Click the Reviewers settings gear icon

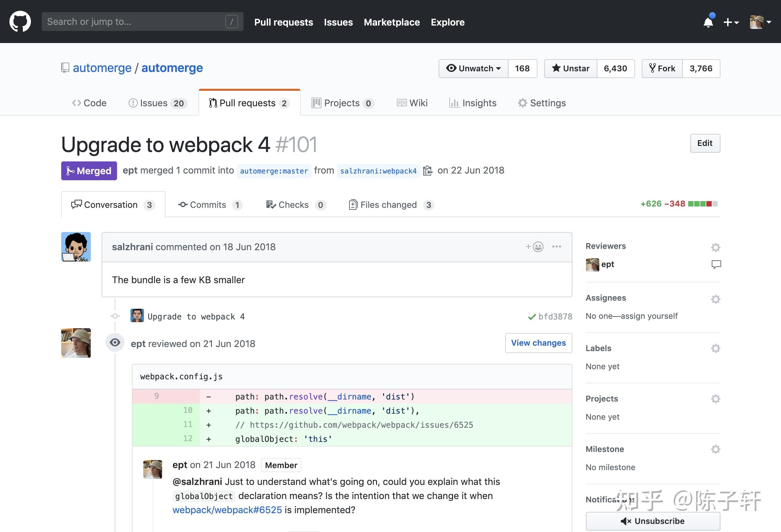pos(715,247)
